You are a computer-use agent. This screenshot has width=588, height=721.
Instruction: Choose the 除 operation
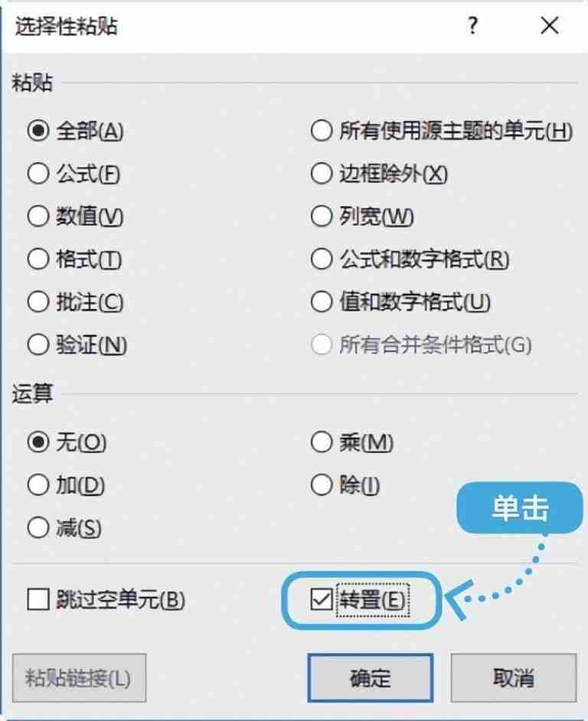[320, 485]
